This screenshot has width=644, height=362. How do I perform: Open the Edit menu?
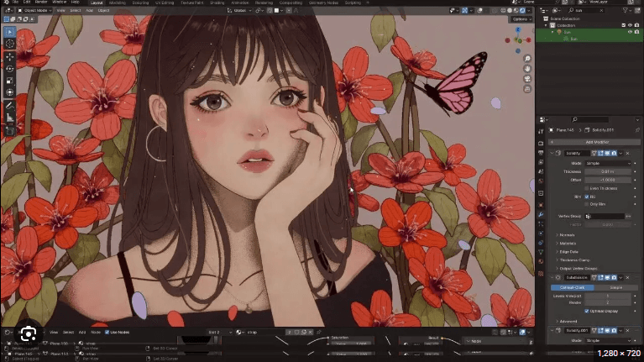(27, 3)
